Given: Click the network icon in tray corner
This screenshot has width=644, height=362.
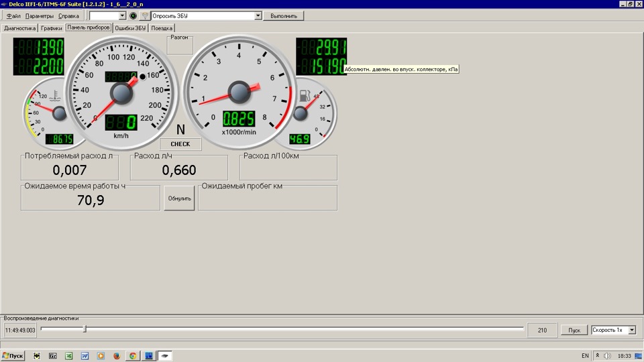Looking at the screenshot, I should click(x=639, y=356).
